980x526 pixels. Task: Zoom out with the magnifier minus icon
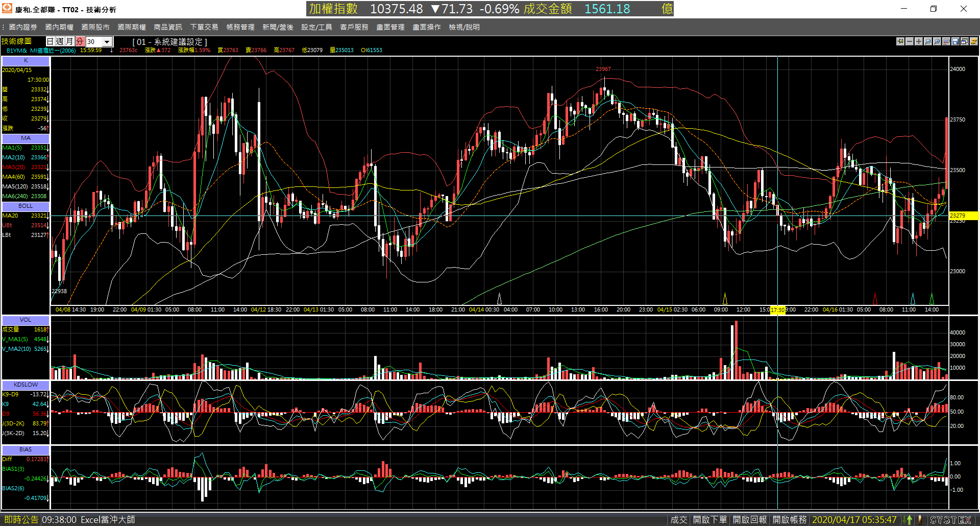(928, 41)
